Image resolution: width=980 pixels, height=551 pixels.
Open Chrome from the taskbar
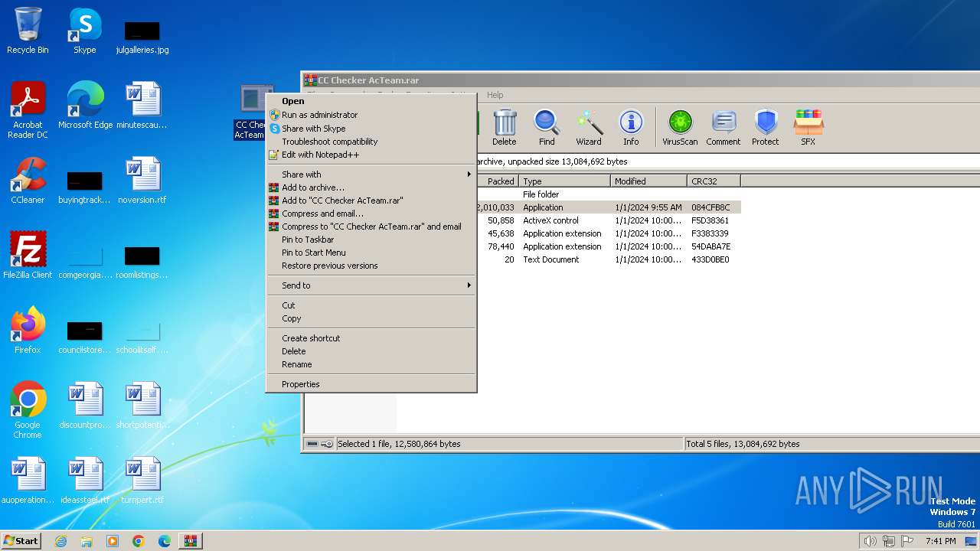[x=139, y=541]
